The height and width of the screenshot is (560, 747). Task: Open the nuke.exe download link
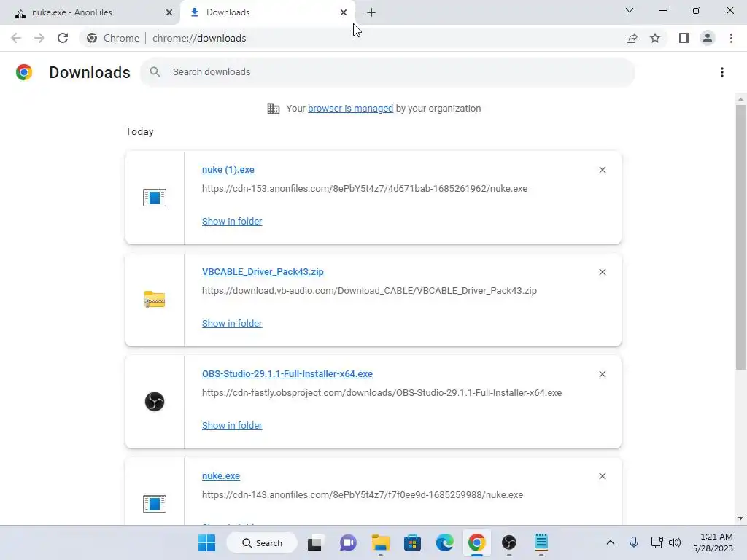(x=221, y=476)
